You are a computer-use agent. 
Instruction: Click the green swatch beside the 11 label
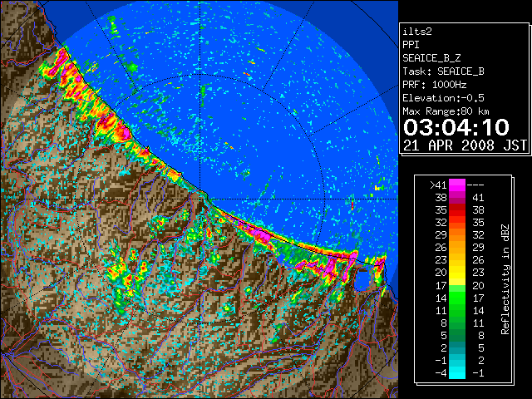(457, 310)
